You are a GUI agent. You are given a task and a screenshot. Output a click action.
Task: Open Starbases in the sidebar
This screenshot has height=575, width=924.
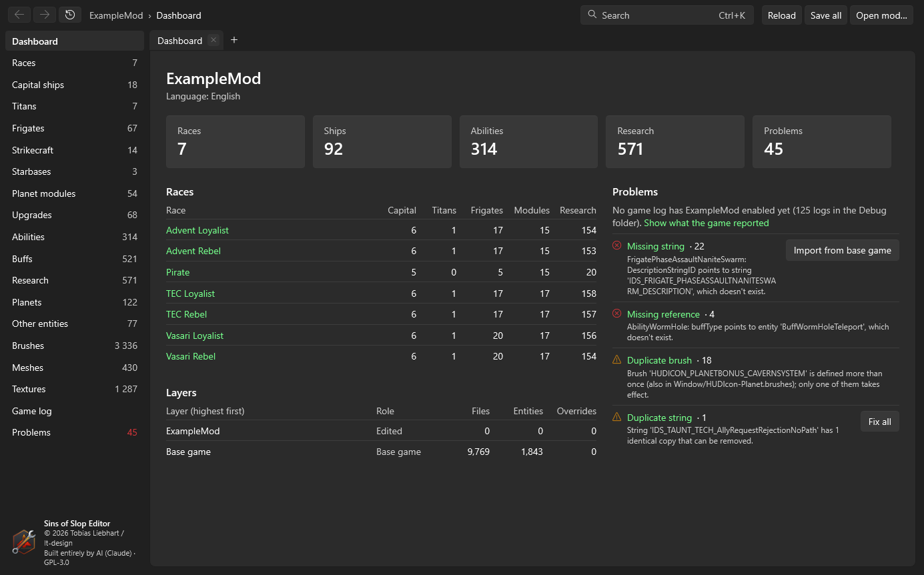click(75, 171)
